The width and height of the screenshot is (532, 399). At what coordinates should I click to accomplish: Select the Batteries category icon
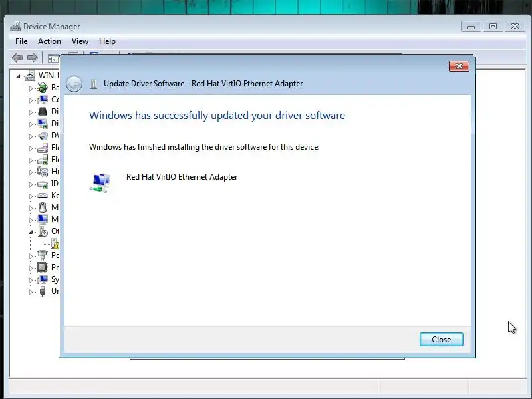[43, 88]
